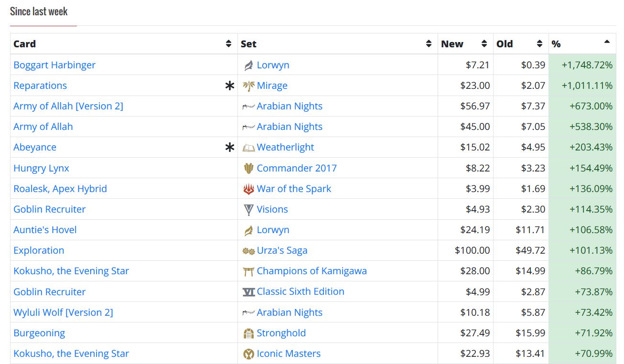This screenshot has height=364, width=624.
Task: Click the Weatherlight book set icon
Action: (248, 148)
